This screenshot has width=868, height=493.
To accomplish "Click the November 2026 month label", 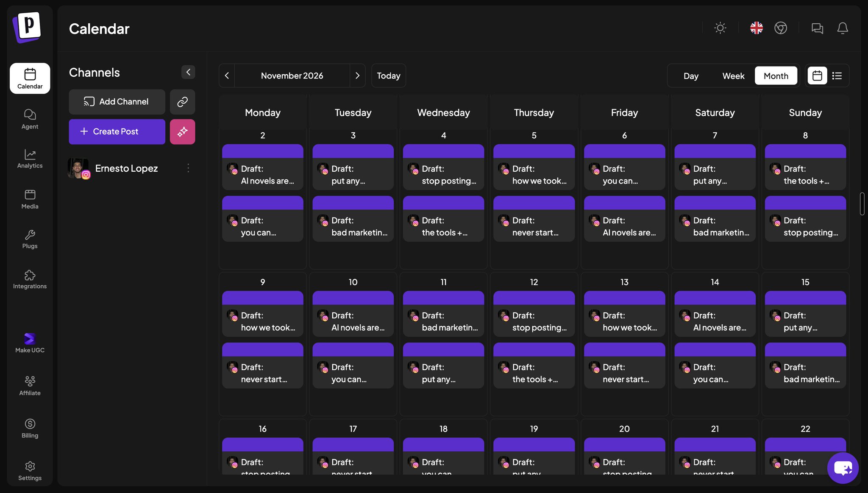I will click(292, 75).
